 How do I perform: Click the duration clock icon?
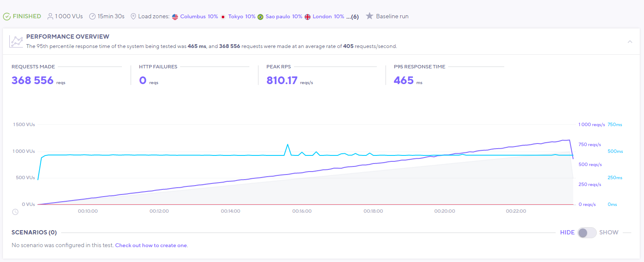click(x=93, y=17)
